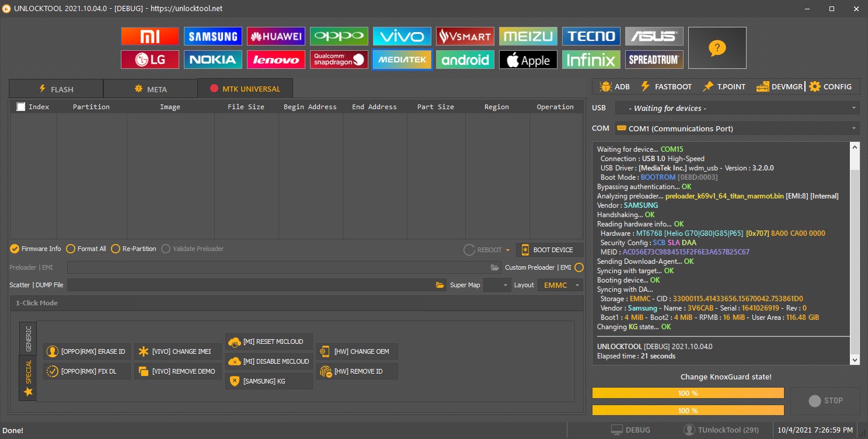Image resolution: width=868 pixels, height=439 pixels.
Task: Enable Custom Preloader EMI toggle
Action: [579, 267]
